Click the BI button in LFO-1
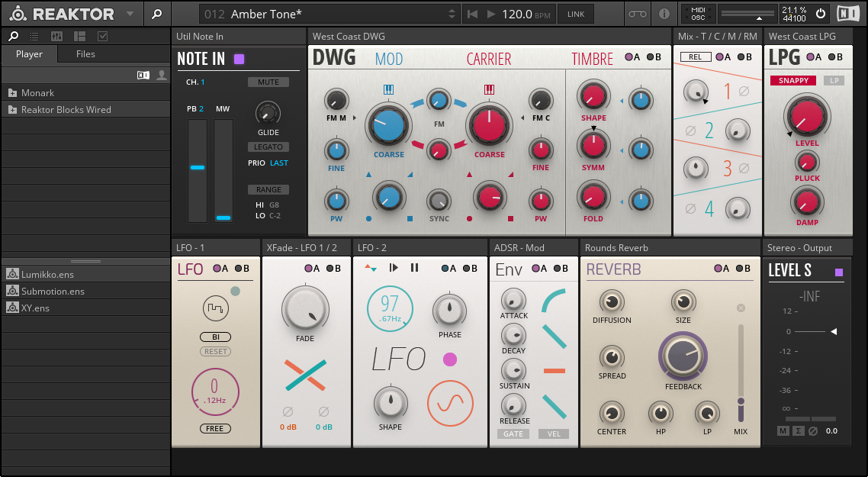Screen dimensions: 868x477 (215, 337)
